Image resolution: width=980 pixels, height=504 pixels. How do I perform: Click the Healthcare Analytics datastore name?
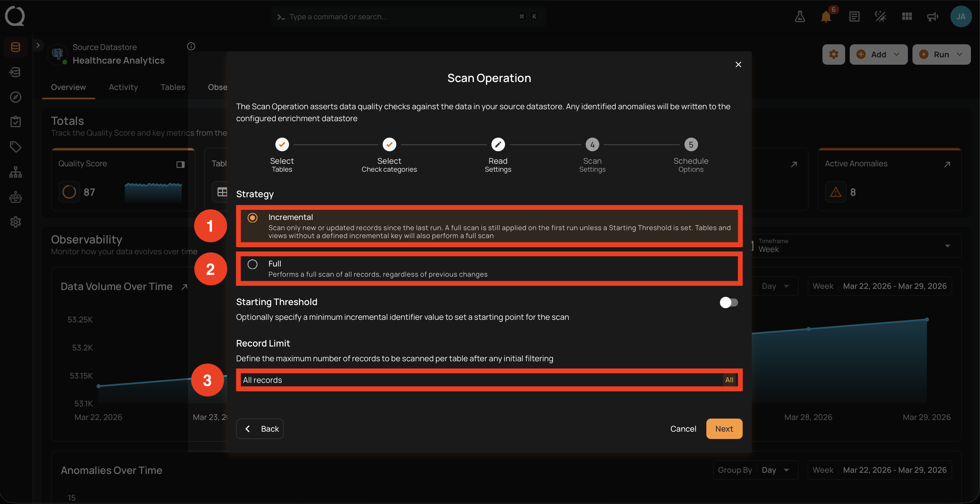pos(118,60)
